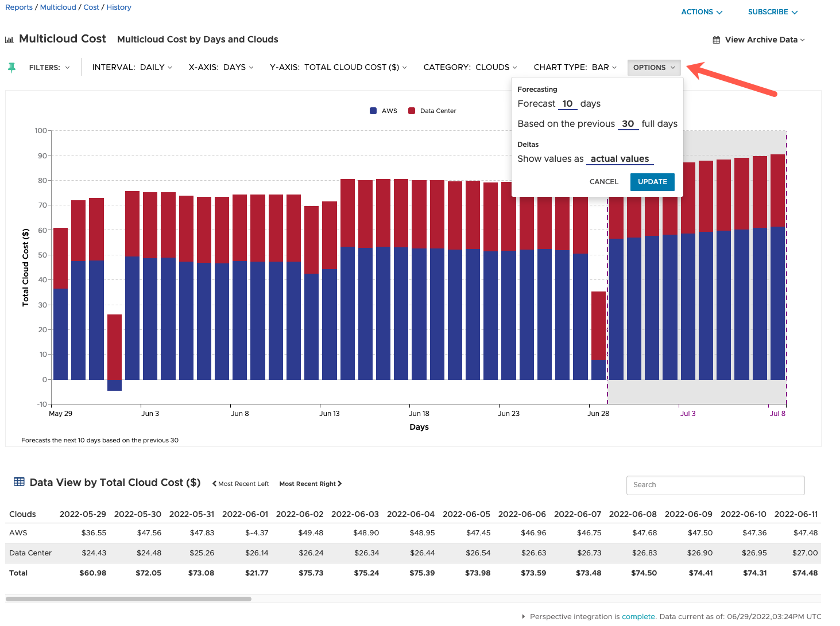Open the Chart Type: Bar dropdown
The width and height of the screenshot is (840, 626).
[575, 67]
